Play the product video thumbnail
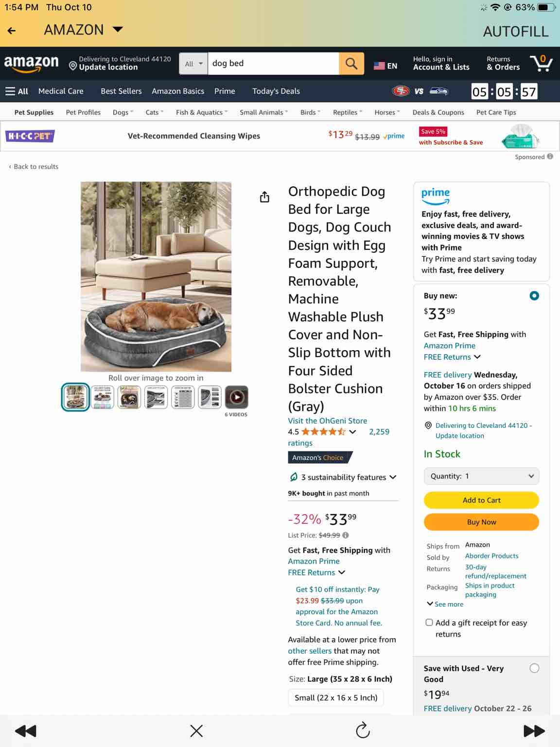 tap(236, 397)
